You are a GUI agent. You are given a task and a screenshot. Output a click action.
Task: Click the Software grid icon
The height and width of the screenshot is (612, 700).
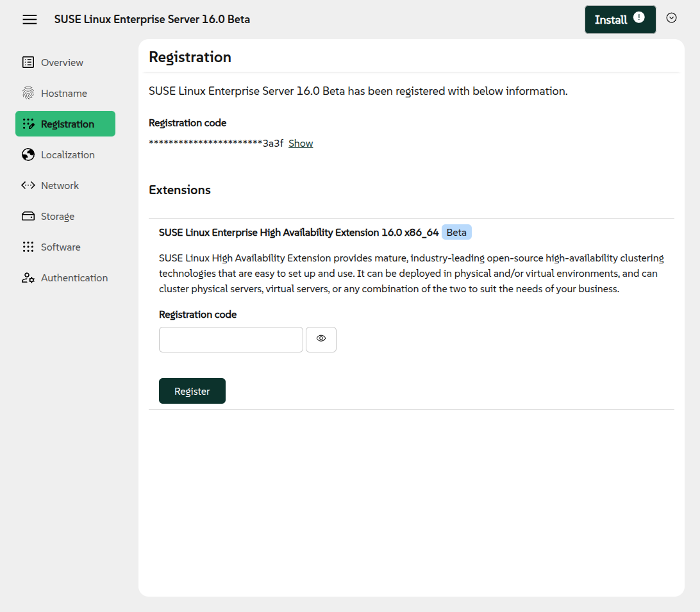point(28,247)
